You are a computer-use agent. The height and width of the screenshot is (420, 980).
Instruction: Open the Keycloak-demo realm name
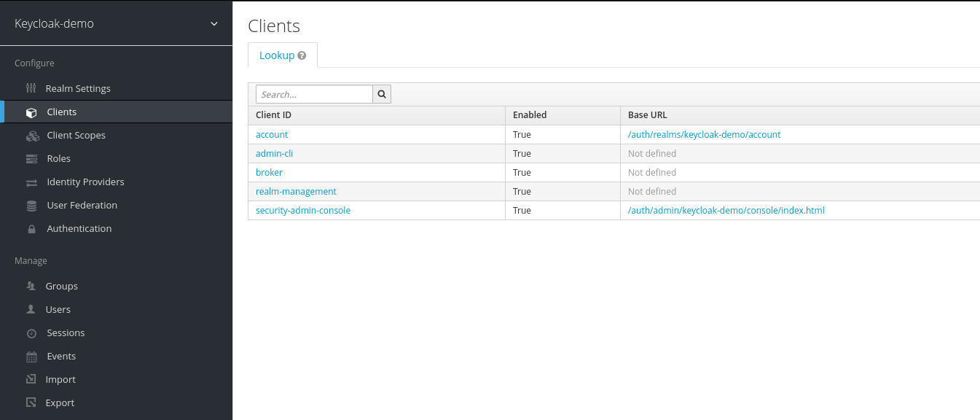[x=54, y=23]
